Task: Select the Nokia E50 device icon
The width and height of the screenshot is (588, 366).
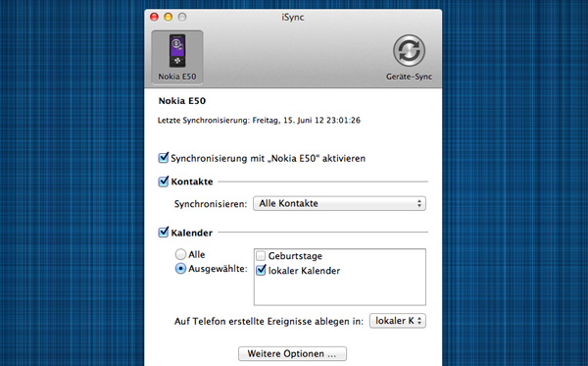Action: tap(177, 57)
